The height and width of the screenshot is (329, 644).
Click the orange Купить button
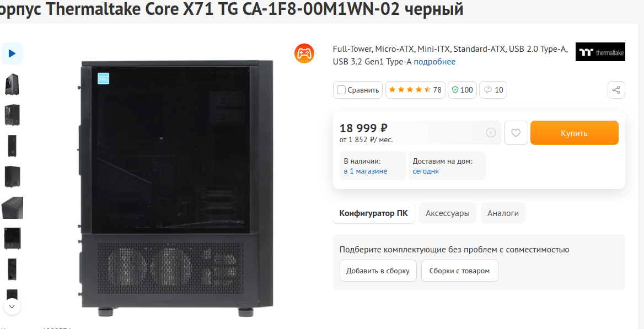(x=574, y=133)
